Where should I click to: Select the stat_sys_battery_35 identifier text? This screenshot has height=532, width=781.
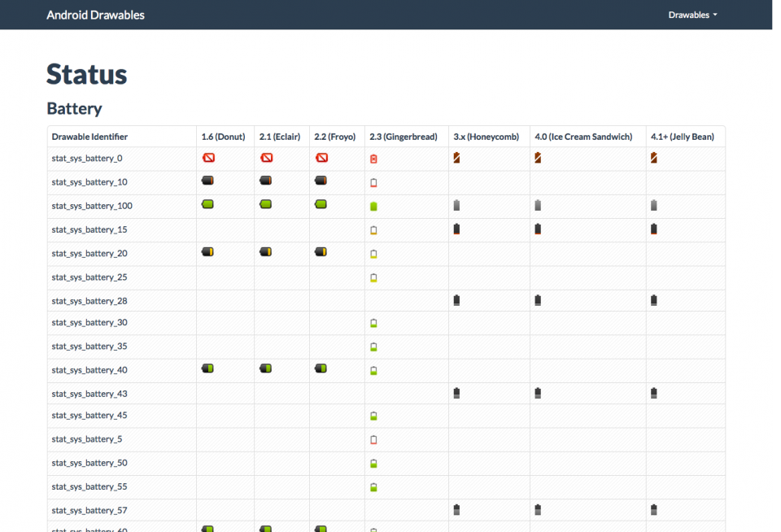89,347
